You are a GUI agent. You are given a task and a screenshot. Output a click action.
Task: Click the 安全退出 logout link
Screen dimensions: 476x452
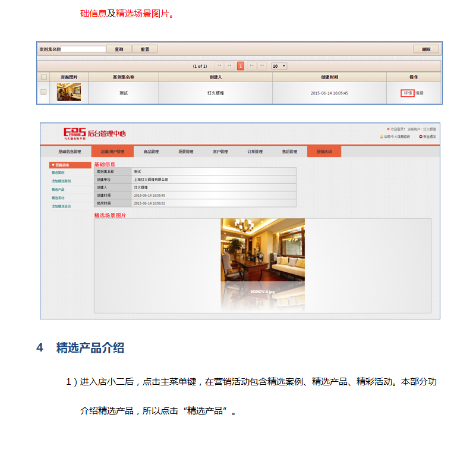click(427, 137)
